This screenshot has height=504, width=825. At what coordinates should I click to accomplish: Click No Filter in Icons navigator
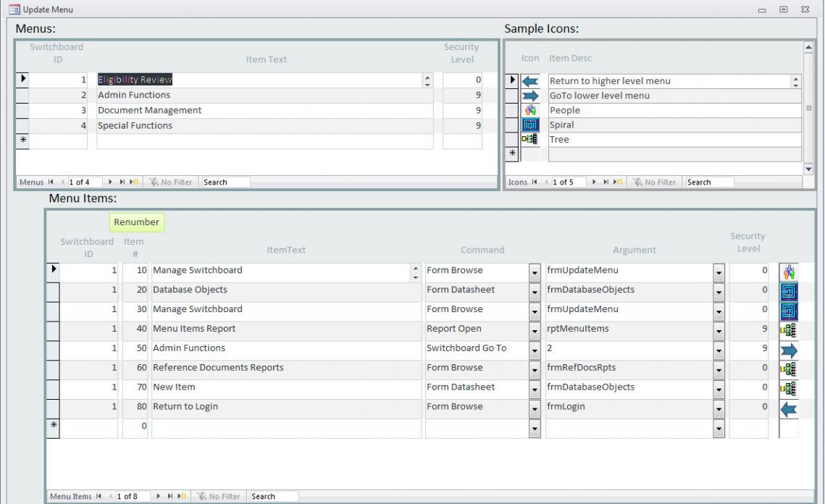pos(654,182)
